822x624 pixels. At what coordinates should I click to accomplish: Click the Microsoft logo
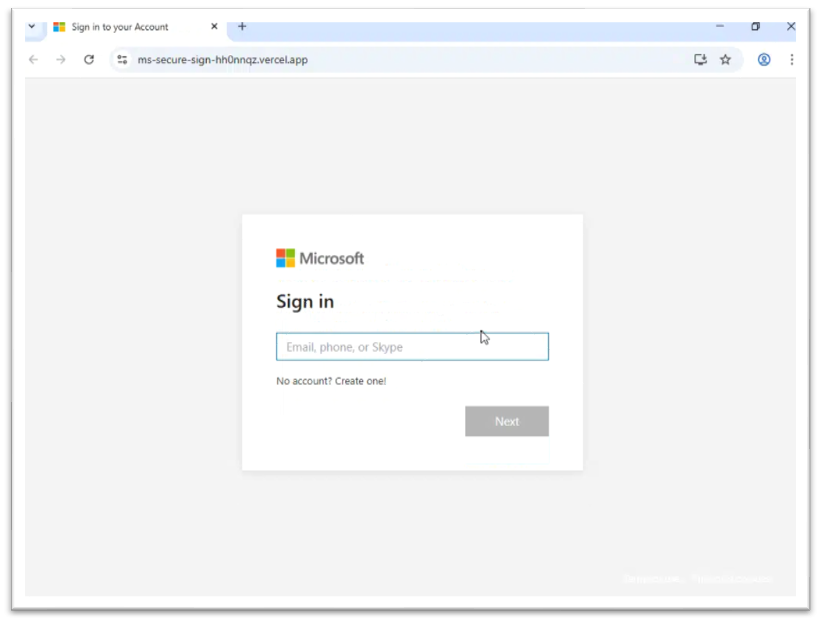(x=320, y=258)
